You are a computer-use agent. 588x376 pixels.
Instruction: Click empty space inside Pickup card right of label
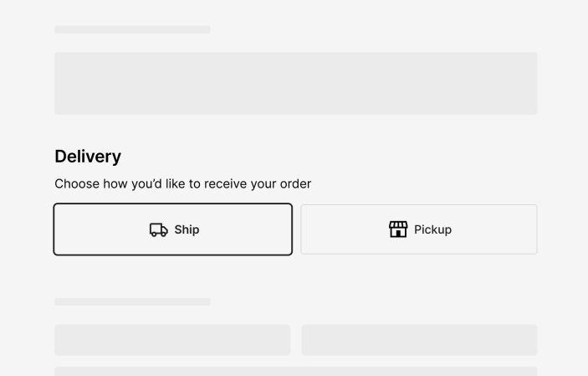[x=493, y=229]
